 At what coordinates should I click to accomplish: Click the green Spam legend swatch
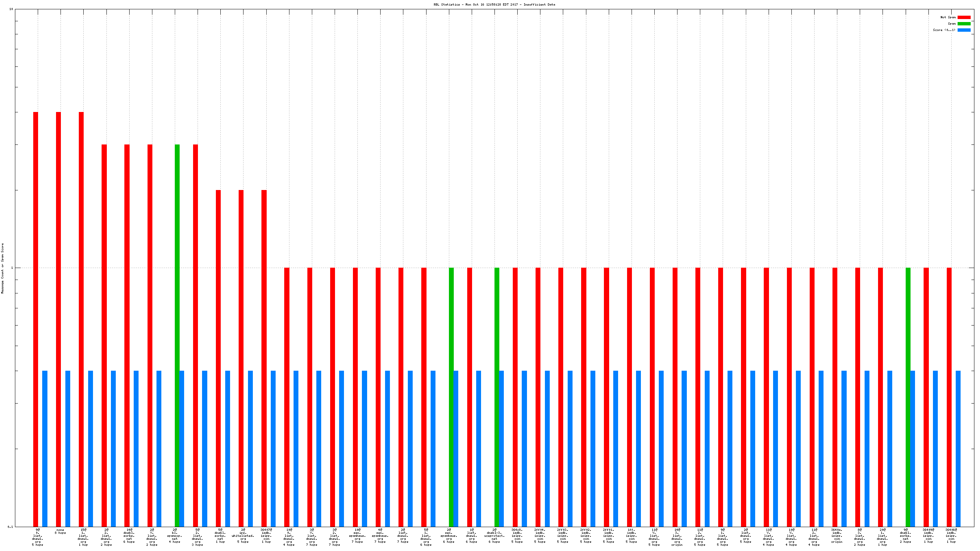[964, 24]
